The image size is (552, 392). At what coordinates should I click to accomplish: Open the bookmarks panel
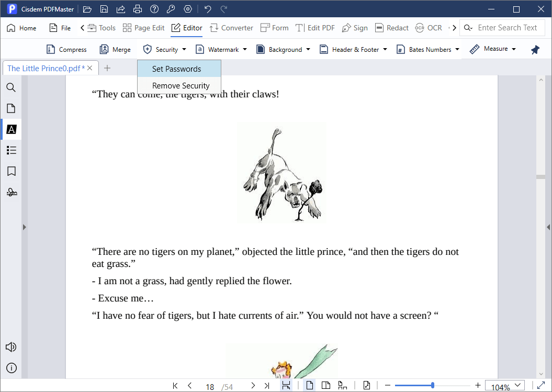tap(12, 171)
